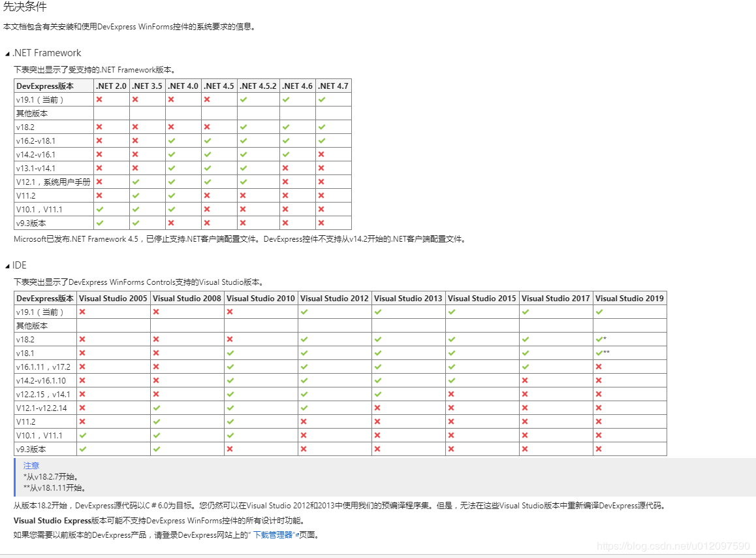Image resolution: width=756 pixels, height=558 pixels.
Task: Click the .NET 4.7 column header
Action: coord(333,86)
